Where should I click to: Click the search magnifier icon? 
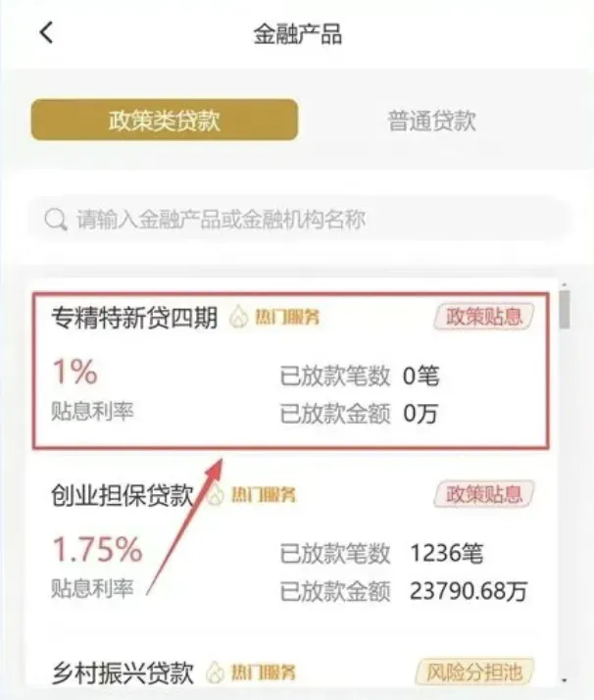tap(56, 220)
